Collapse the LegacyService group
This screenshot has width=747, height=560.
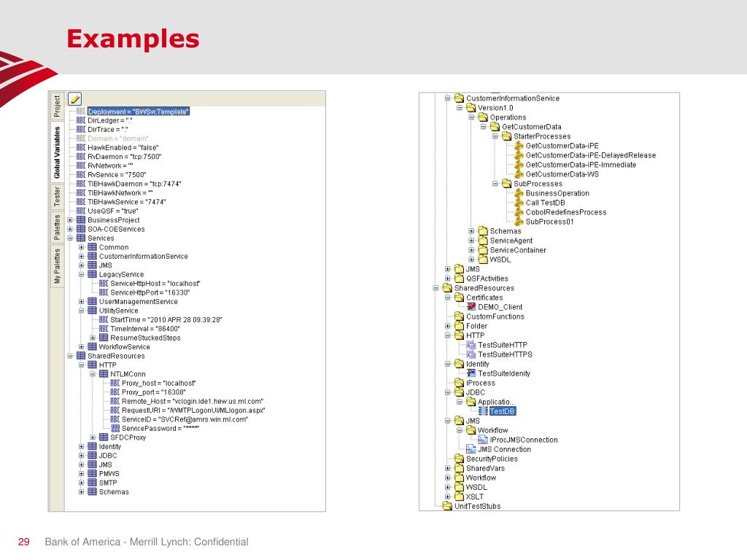pyautogui.click(x=82, y=274)
